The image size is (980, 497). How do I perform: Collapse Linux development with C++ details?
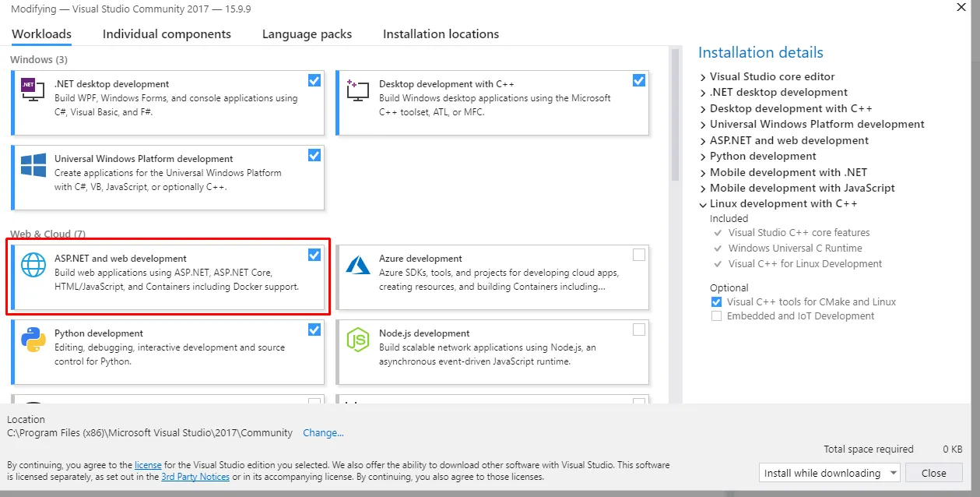703,204
